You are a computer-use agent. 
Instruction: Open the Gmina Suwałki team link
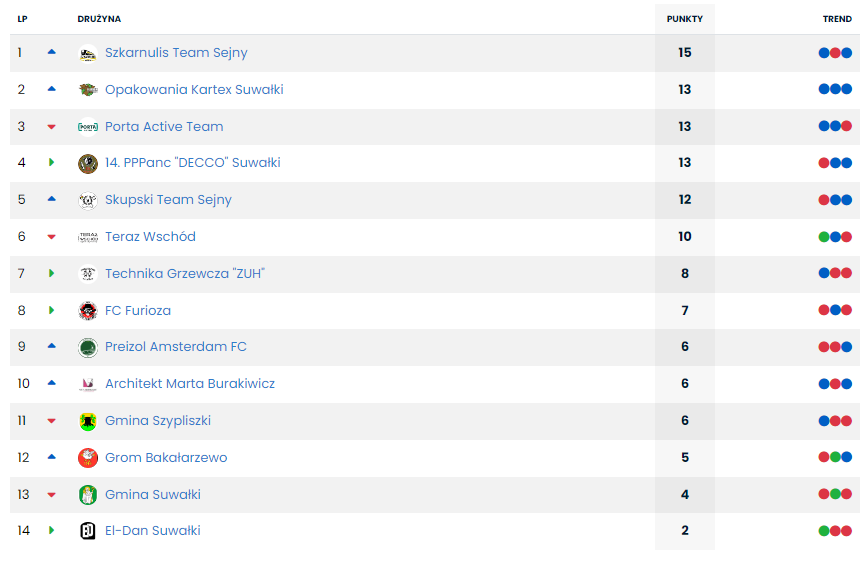(x=153, y=495)
